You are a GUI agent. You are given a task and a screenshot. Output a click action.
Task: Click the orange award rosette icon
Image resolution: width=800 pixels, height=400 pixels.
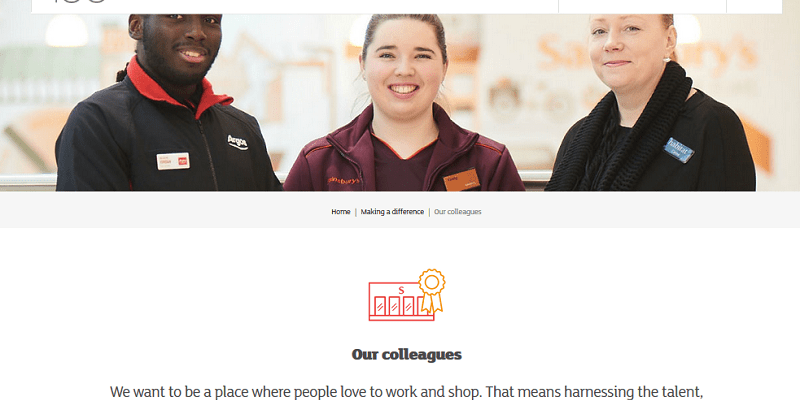(x=432, y=290)
